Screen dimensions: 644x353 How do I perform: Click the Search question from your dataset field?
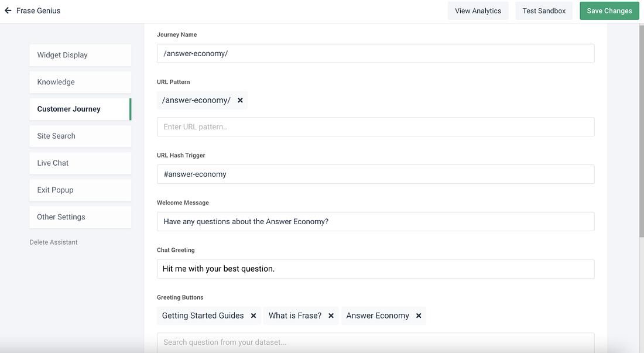tap(375, 342)
